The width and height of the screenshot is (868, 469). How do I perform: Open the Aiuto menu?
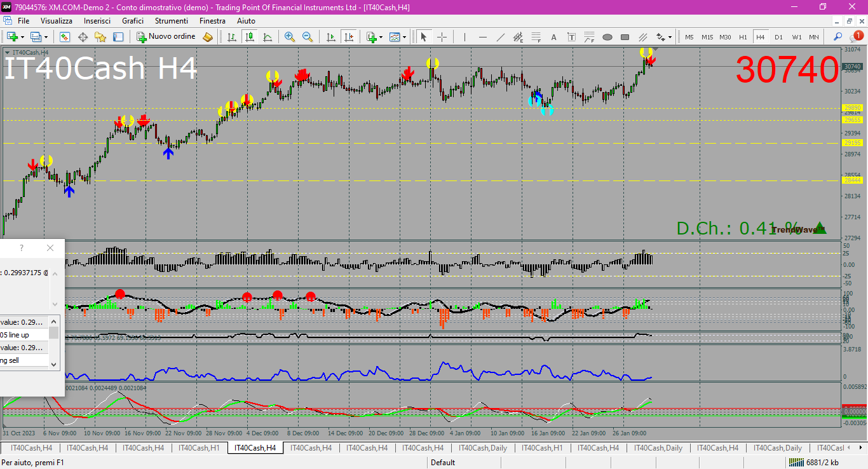pos(246,21)
